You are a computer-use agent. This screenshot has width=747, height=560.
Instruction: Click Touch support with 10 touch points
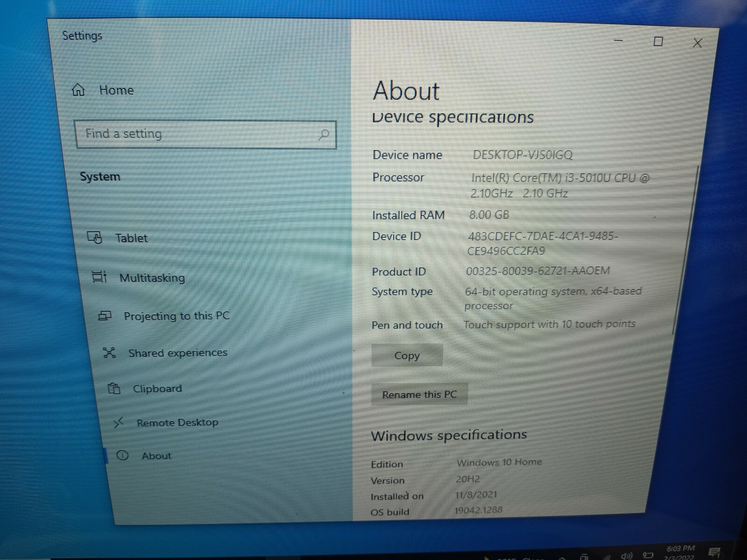(x=549, y=324)
